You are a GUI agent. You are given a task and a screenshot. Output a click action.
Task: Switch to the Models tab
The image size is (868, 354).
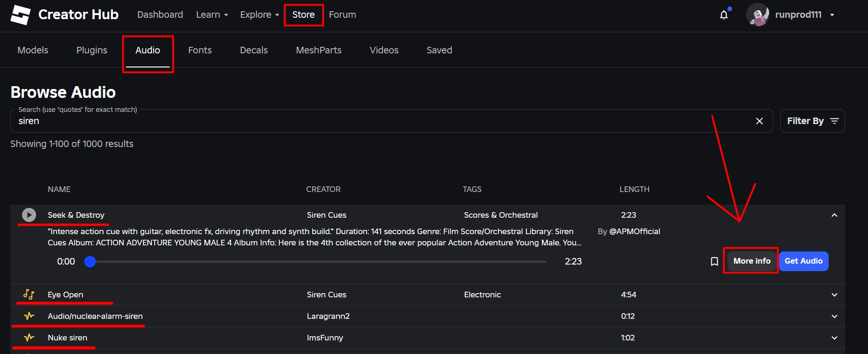coord(33,50)
